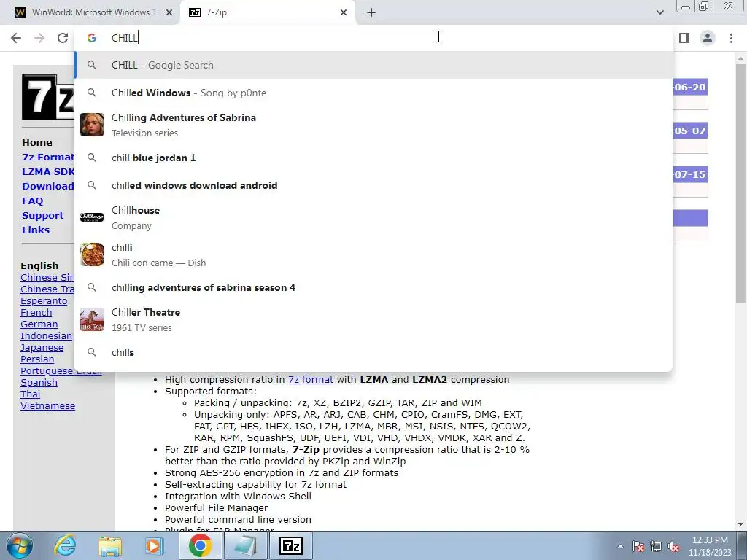Switch language to Spanish
The height and width of the screenshot is (560, 747).
tap(39, 382)
